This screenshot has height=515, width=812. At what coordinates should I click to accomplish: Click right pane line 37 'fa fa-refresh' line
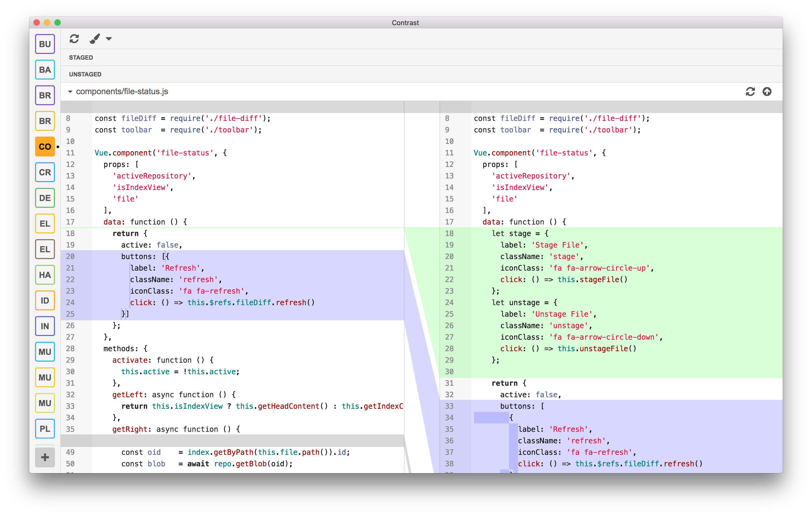click(577, 452)
